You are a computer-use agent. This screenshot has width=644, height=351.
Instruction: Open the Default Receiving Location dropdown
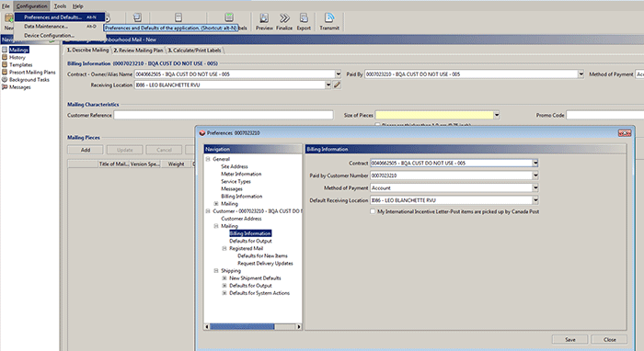point(535,200)
